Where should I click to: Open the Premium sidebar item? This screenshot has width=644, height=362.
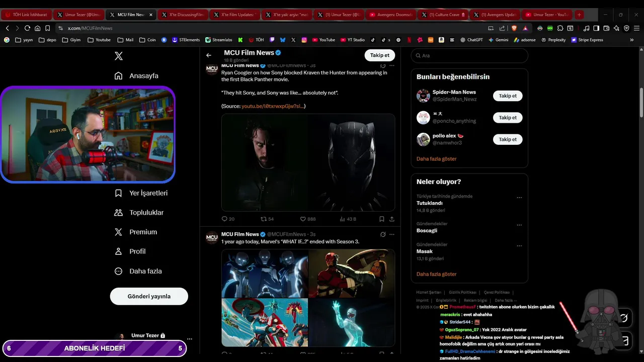point(136,232)
